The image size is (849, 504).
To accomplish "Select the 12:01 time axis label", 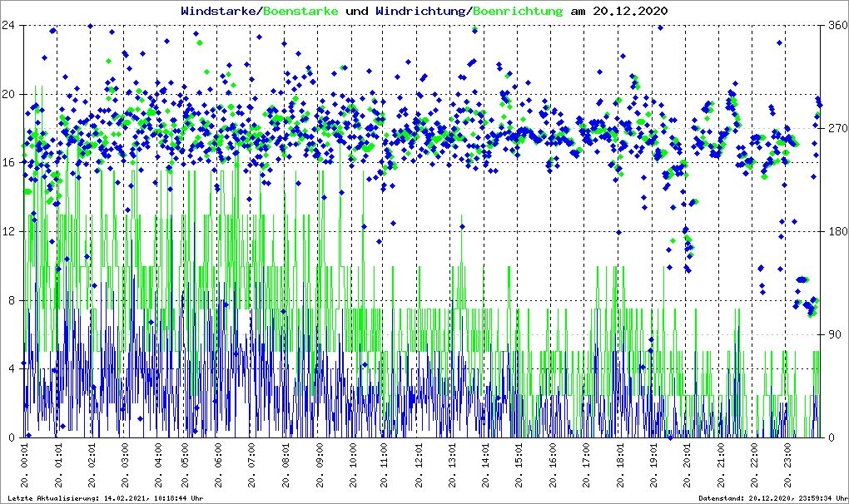I will click(419, 467).
